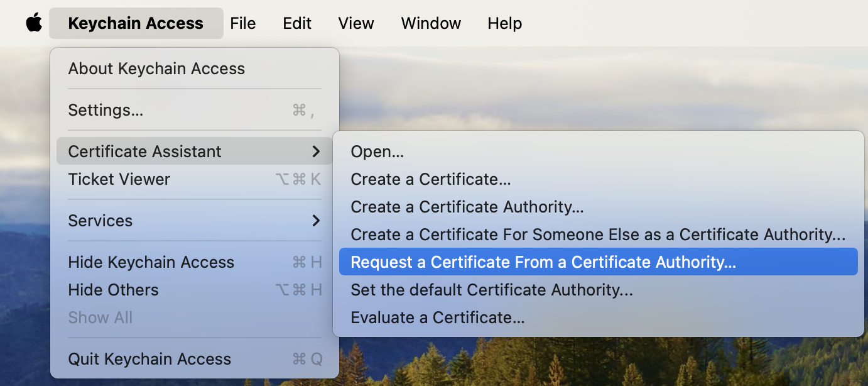Viewport: 868px width, 386px height.
Task: Choose Hide Keychain Access
Action: tap(151, 262)
